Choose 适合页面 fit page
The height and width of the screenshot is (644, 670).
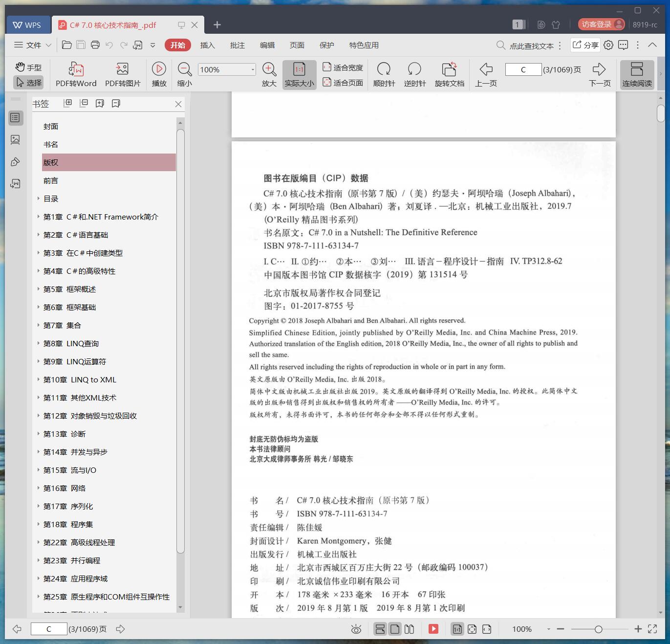343,83
